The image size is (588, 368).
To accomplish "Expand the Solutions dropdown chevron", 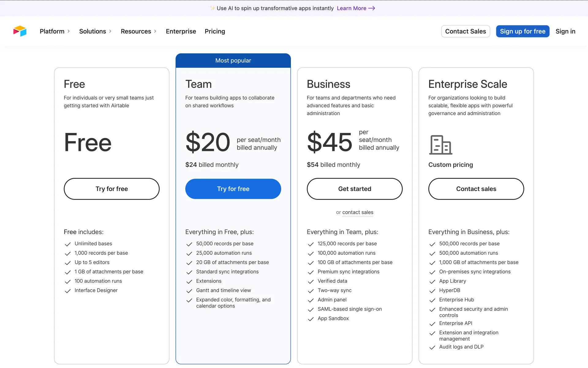I will [x=110, y=31].
